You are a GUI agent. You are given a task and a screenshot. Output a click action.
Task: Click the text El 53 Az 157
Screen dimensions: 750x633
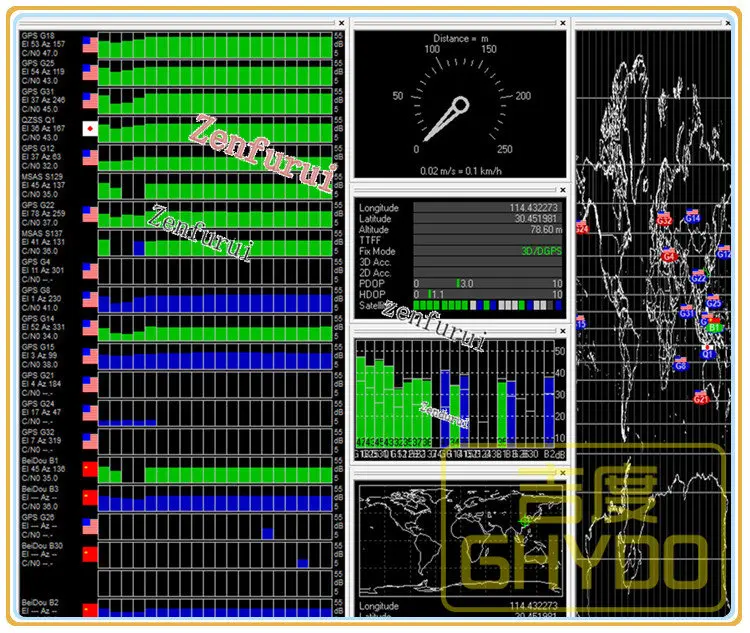pyautogui.click(x=43, y=44)
